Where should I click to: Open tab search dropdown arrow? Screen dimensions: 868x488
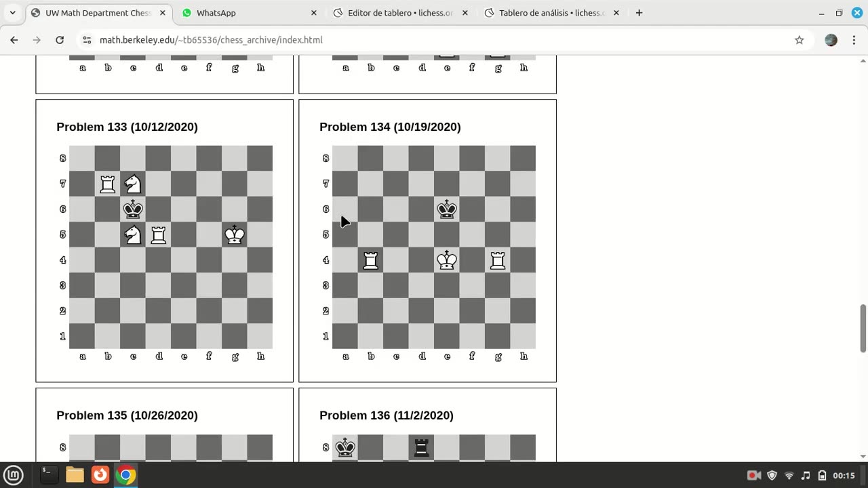pos(12,13)
